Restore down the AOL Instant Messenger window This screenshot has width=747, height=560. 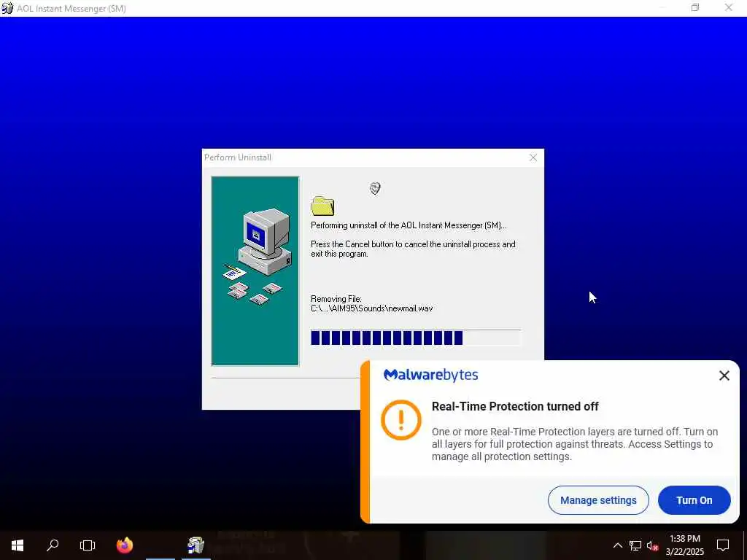(x=695, y=7)
